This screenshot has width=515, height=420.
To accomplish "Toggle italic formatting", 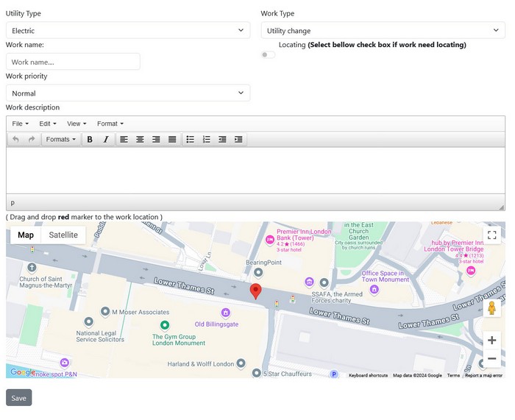I will pos(106,140).
